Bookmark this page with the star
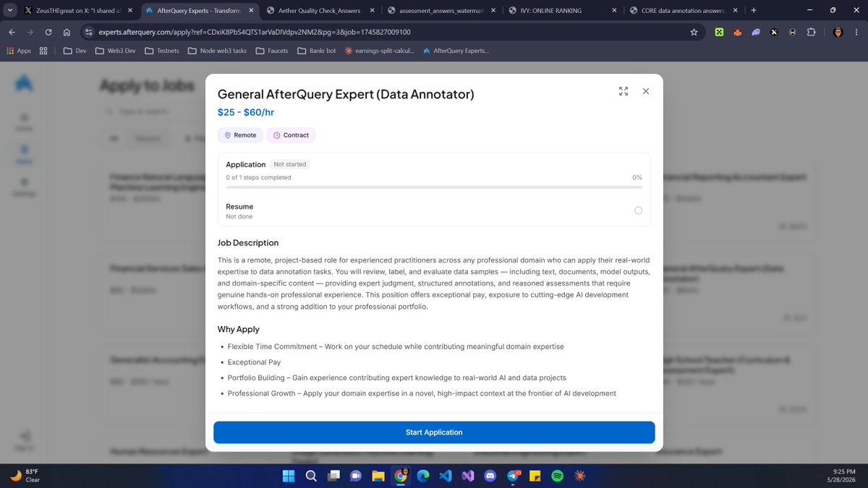Image resolution: width=868 pixels, height=488 pixels. click(694, 32)
